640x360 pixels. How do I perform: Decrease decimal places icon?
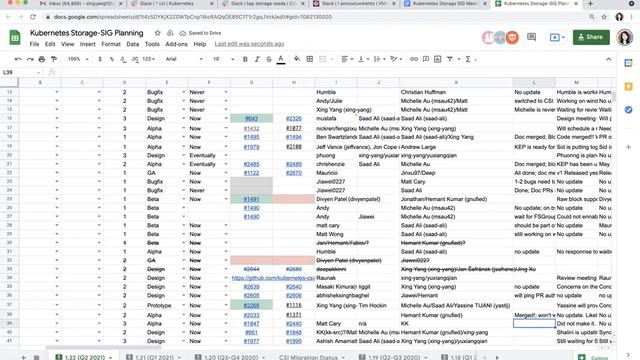coord(123,59)
